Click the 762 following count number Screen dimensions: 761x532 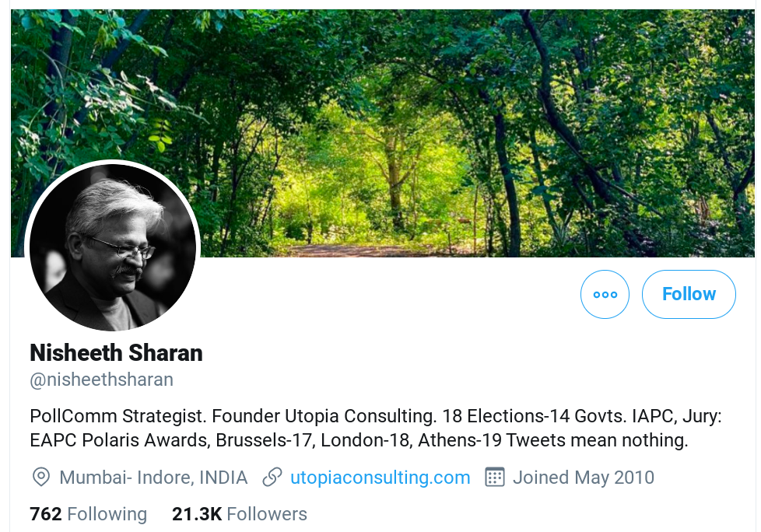[46, 514]
